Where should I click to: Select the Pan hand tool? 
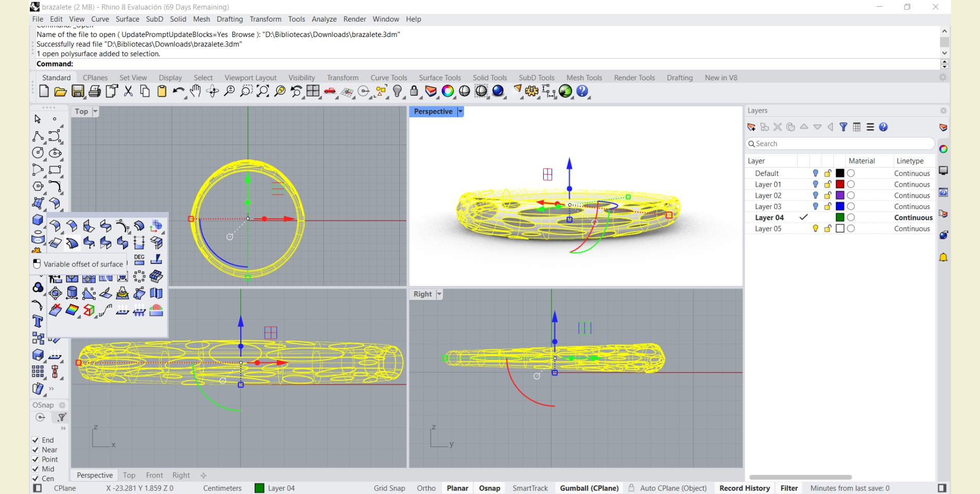click(x=195, y=92)
